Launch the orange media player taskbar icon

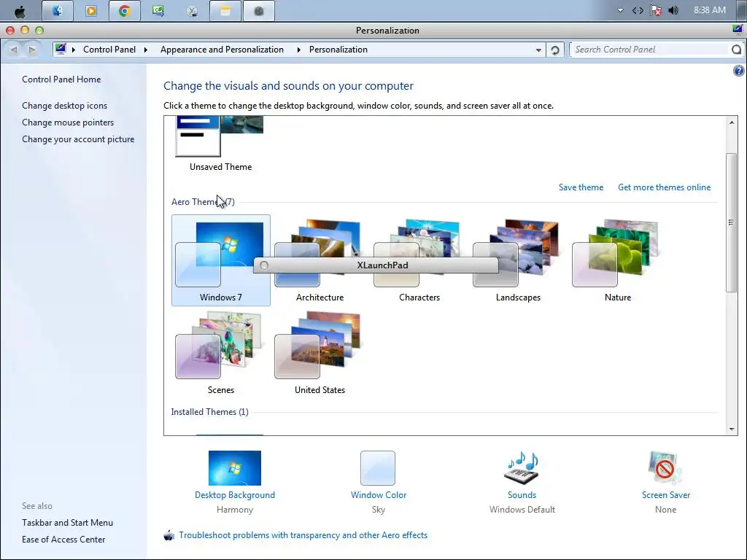point(91,11)
